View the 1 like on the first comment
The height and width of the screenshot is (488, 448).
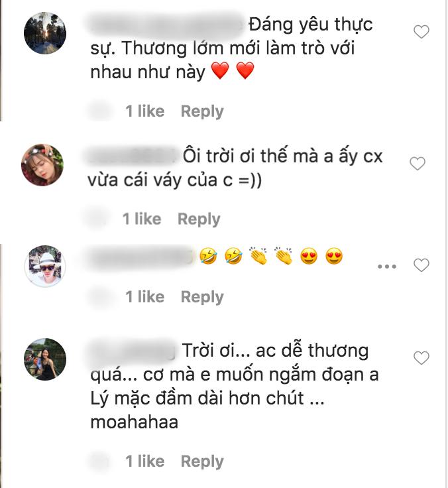[x=145, y=111]
